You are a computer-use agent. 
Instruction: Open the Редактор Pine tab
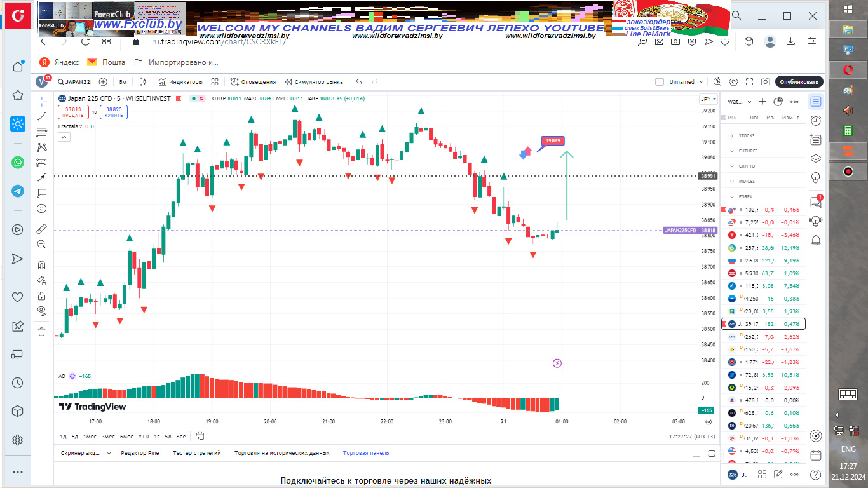coord(140,453)
